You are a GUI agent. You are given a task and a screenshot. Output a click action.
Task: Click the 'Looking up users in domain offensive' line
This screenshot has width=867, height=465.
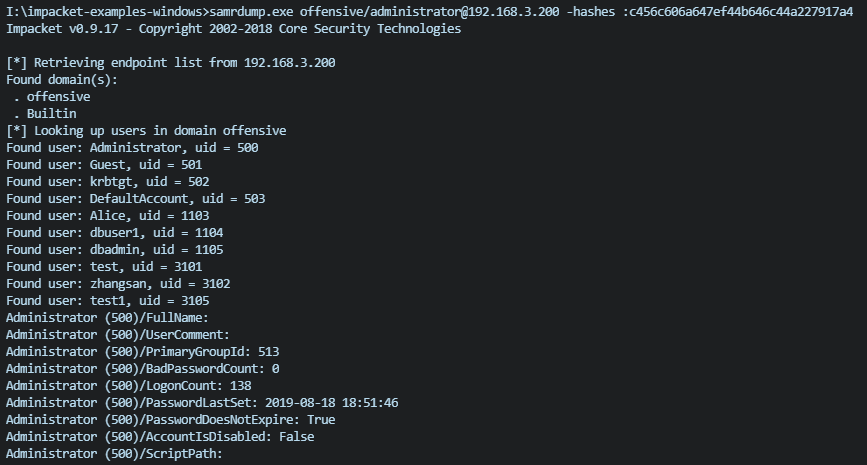tap(146, 130)
